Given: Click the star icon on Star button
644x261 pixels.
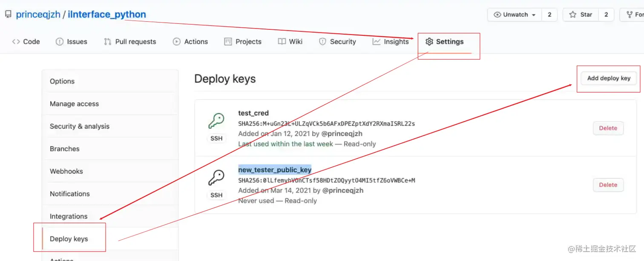Looking at the screenshot, I should tap(573, 14).
